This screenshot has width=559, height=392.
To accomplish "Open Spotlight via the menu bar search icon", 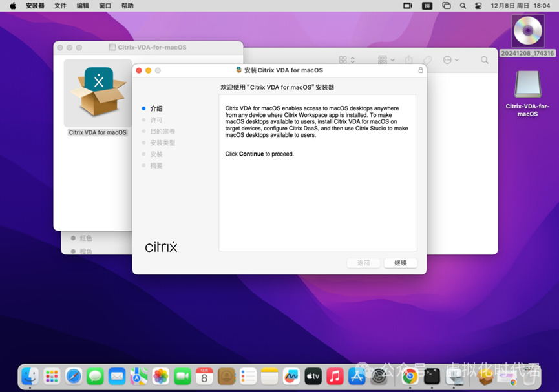I will coord(463,6).
